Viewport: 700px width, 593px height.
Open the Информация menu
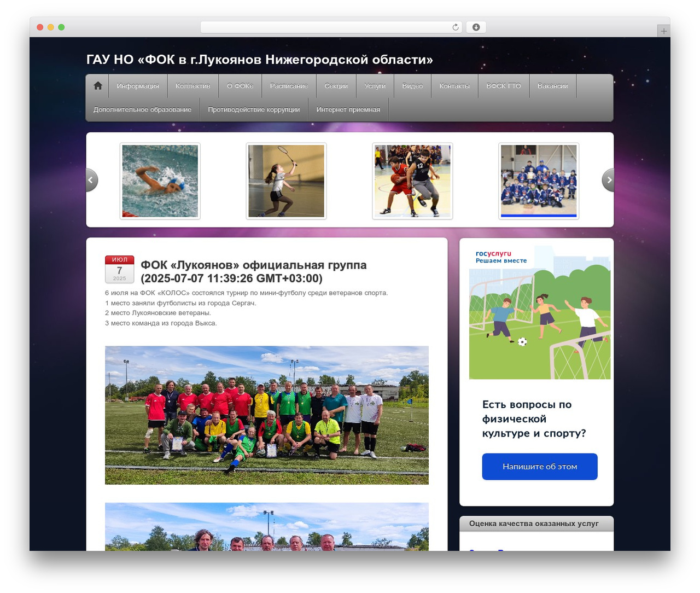click(138, 86)
